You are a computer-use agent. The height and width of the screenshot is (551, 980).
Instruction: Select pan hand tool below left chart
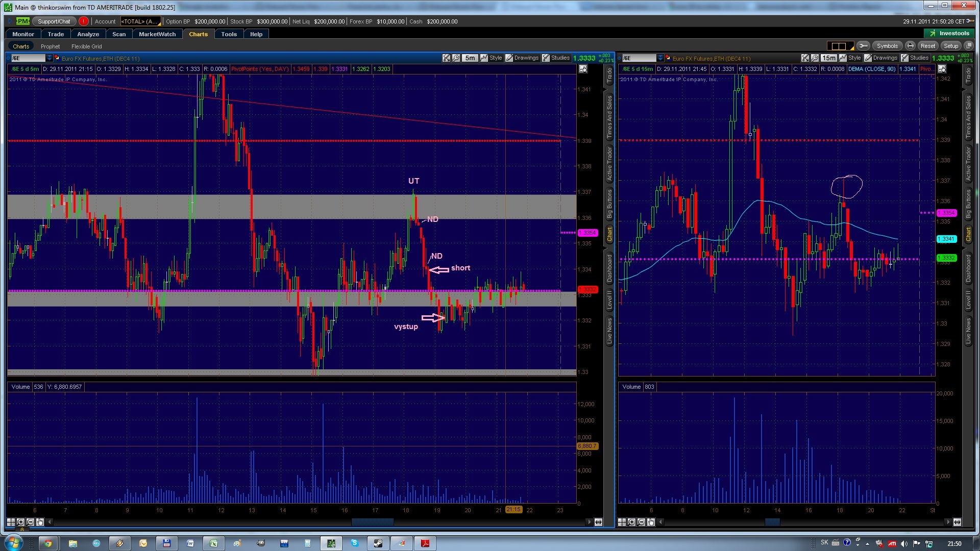(x=40, y=522)
